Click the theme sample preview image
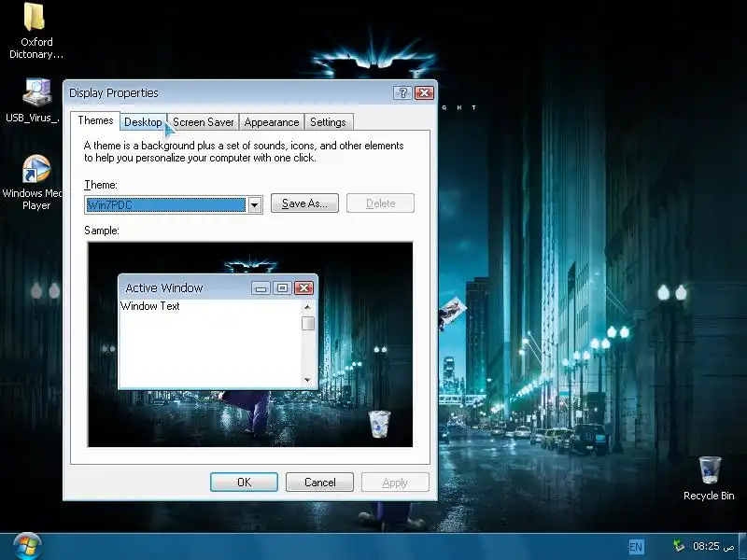This screenshot has height=560, width=747. click(x=250, y=344)
